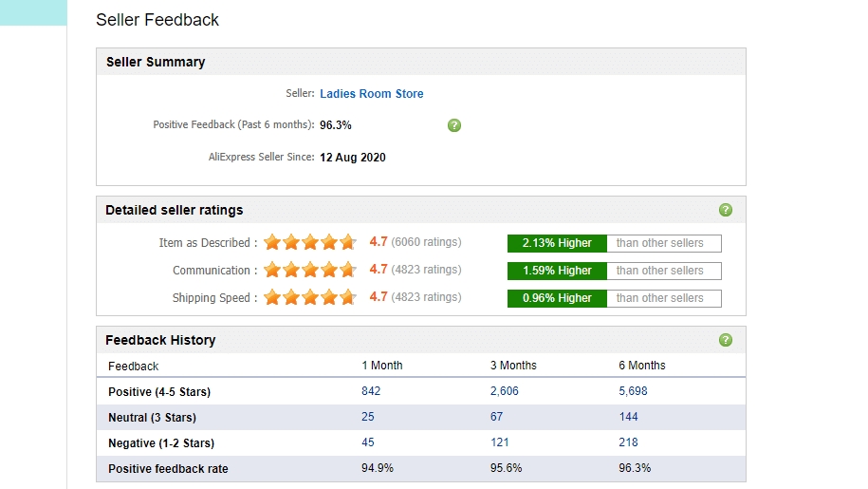Click help icon beside Positive Feedback percentage
Viewport: 868px width, 489px height.
coord(454,125)
